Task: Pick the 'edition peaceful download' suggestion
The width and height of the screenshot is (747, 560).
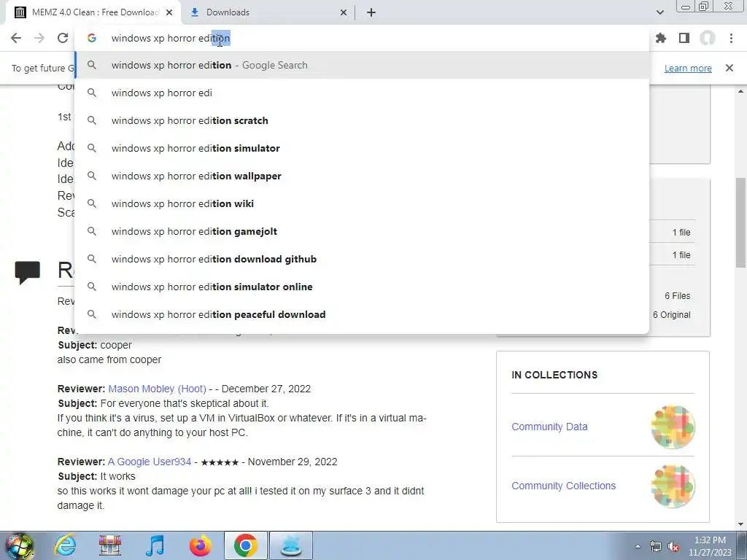Action: (362, 314)
